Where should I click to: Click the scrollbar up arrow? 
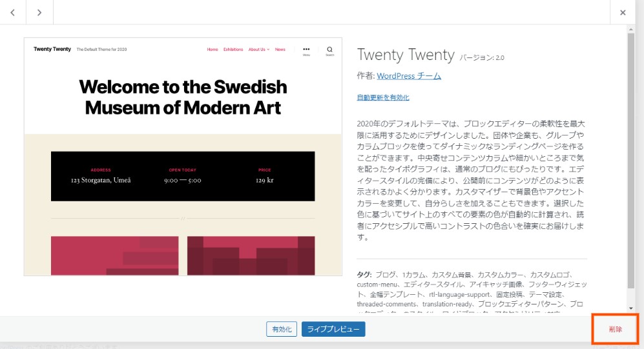pos(631,29)
